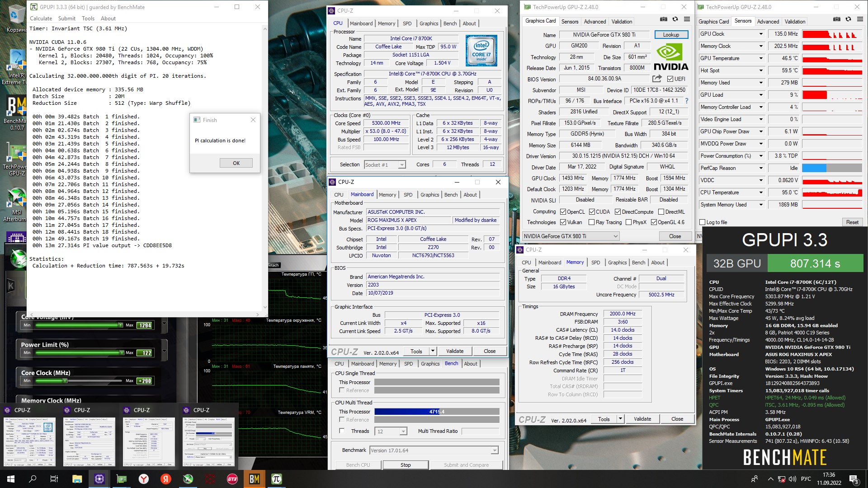Click Close in GPU-Z Graphics Card window
This screenshot has height=488, width=868.
pyautogui.click(x=675, y=236)
